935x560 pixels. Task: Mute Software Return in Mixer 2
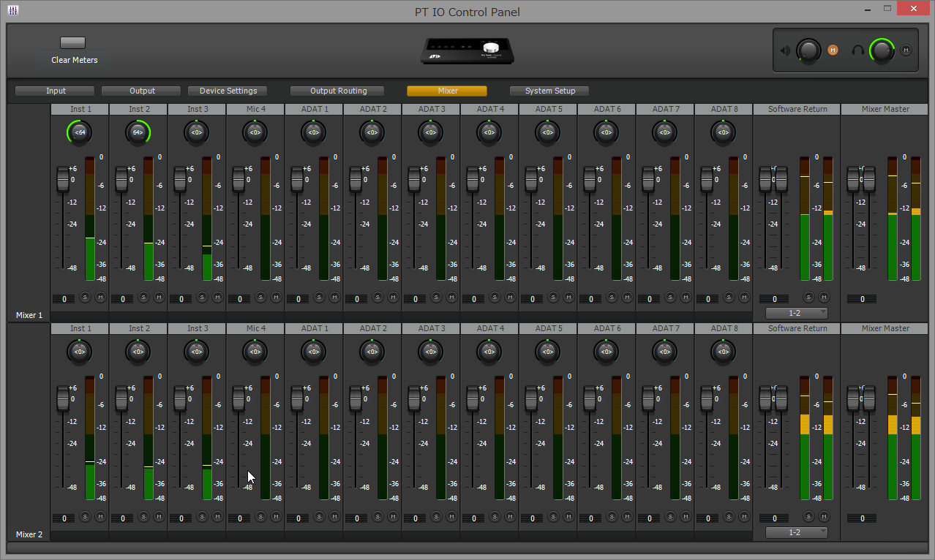click(x=824, y=516)
